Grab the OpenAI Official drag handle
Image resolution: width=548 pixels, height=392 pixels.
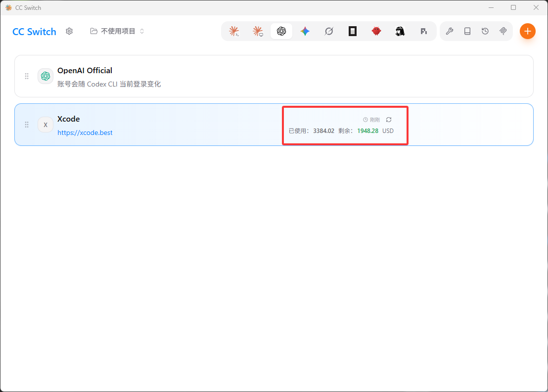point(27,76)
